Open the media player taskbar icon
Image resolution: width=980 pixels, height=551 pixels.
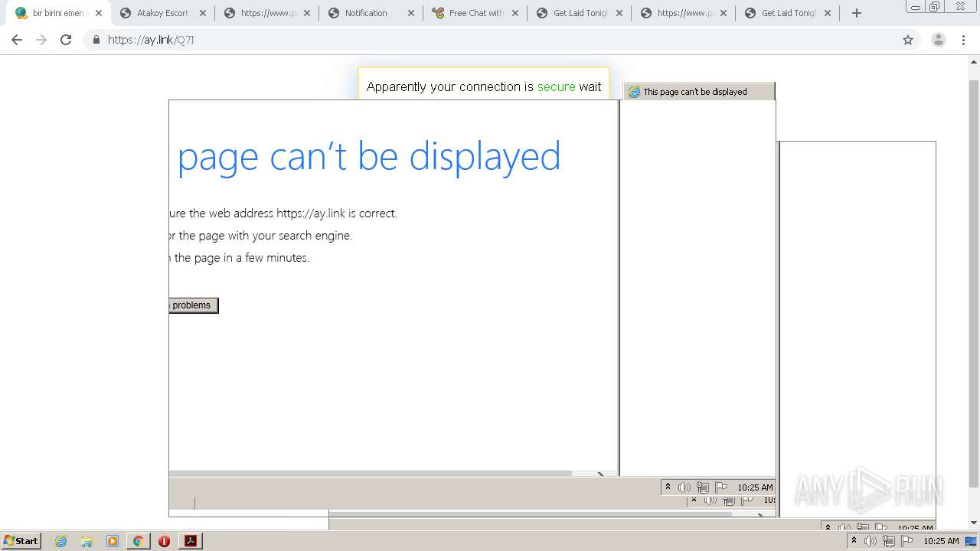coord(113,541)
